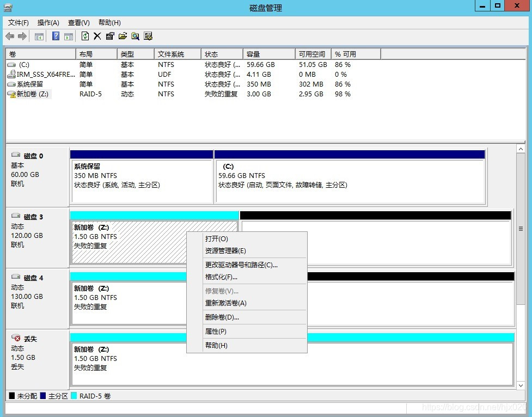The image size is (532, 417).
Task: Sort by the 容量 column header
Action: coord(269,54)
